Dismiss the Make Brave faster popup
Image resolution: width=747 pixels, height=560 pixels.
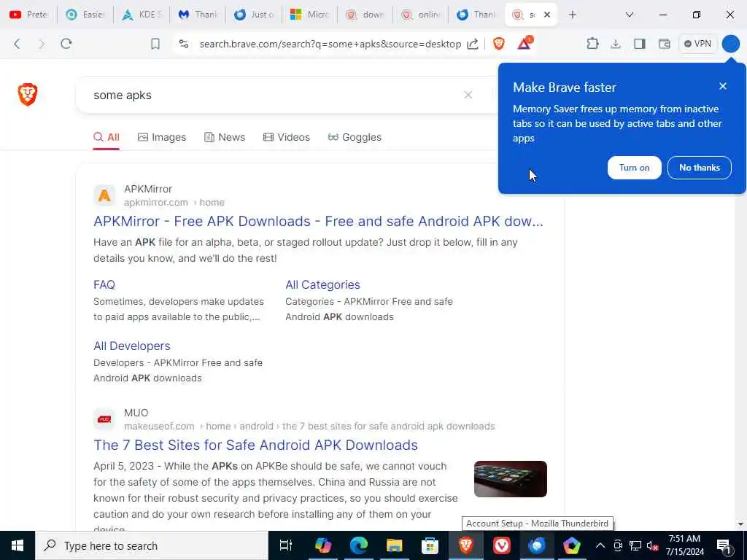723,86
